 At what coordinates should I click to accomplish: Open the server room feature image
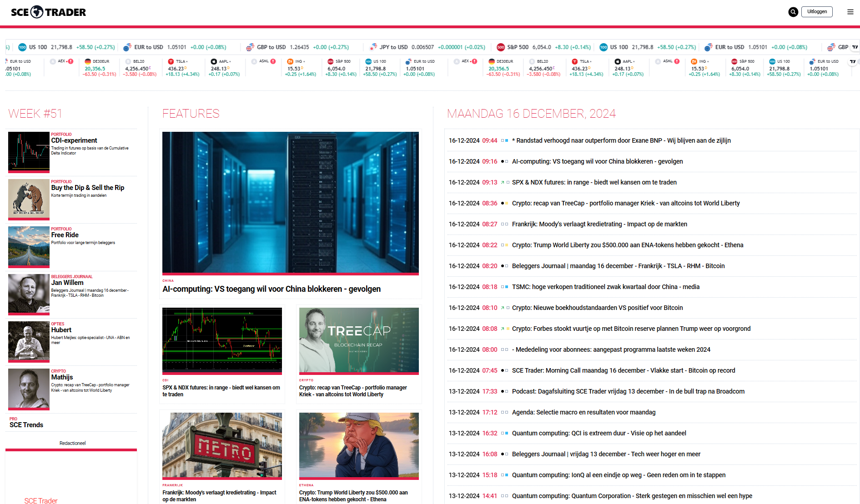(291, 203)
